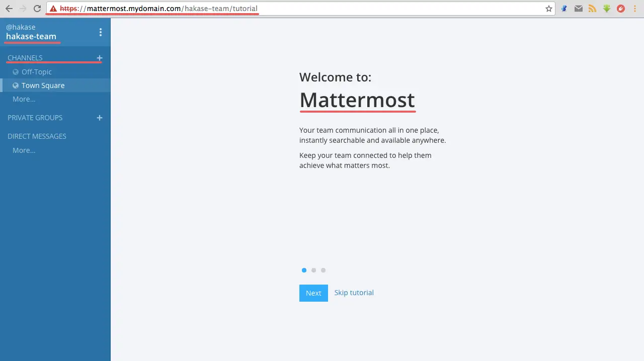This screenshot has height=361, width=644.
Task: Reload the Mattermost page
Action: tap(37, 9)
